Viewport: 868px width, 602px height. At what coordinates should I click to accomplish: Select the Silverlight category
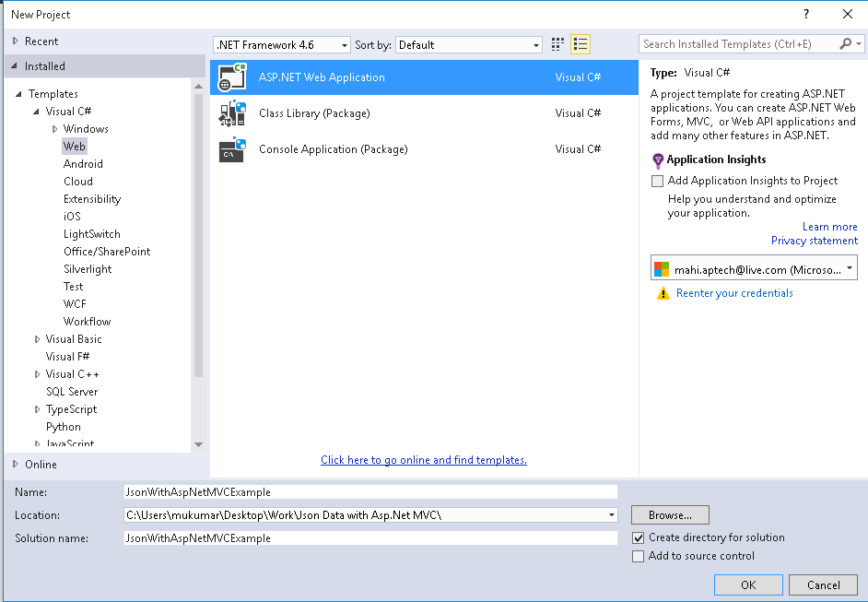[x=88, y=269]
